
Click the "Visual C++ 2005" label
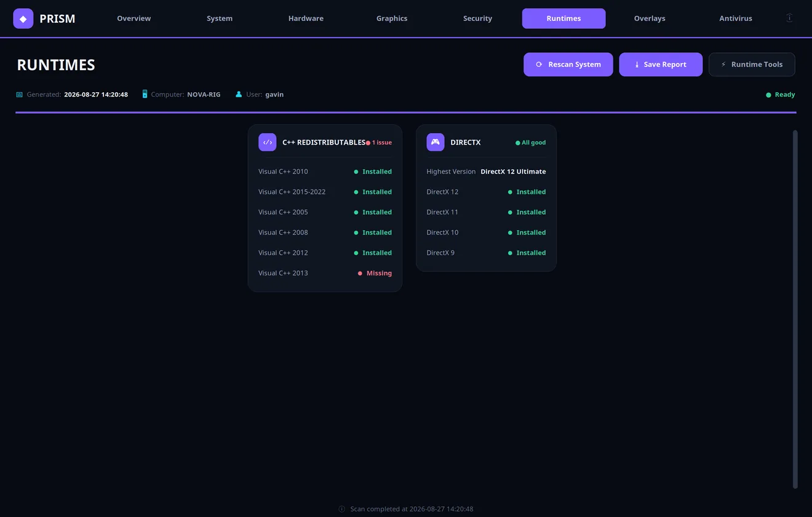pyautogui.click(x=283, y=212)
